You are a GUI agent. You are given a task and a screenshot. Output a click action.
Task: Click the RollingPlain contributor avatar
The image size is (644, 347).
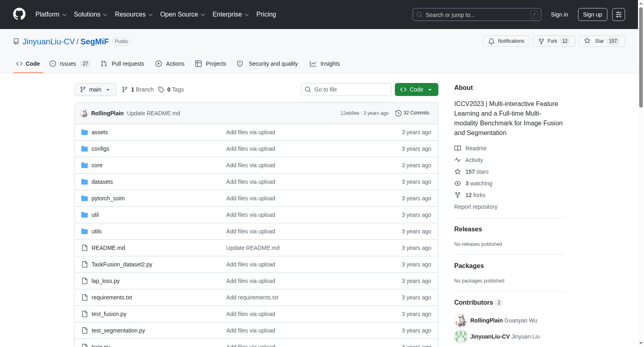(x=461, y=320)
